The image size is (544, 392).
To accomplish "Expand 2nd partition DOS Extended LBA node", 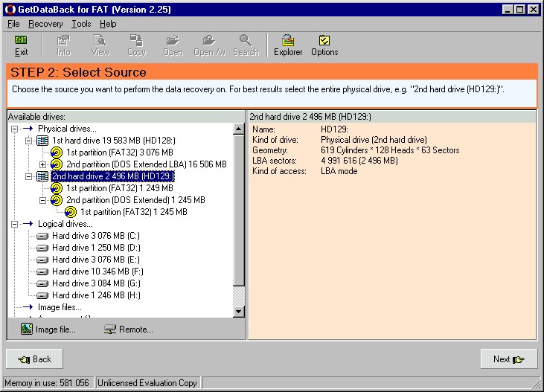I will [42, 164].
